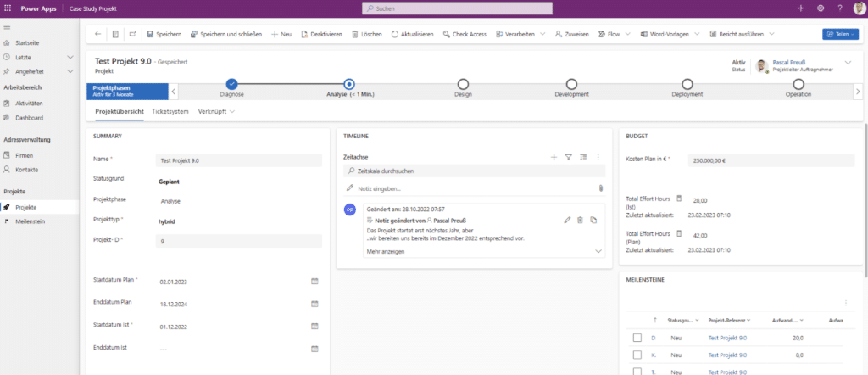Tick the checkbox for milestone row D
This screenshot has width=868, height=375.
click(x=637, y=338)
